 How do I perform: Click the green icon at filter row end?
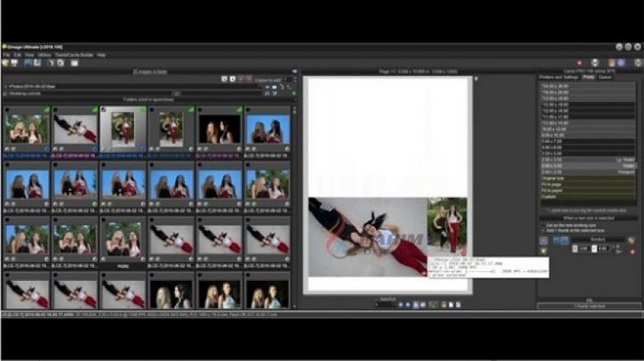coord(293,94)
